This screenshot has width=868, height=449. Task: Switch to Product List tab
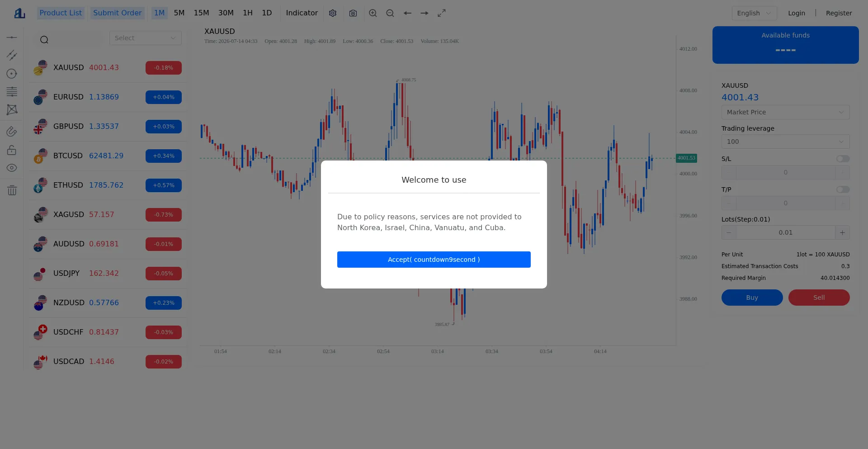(61, 13)
